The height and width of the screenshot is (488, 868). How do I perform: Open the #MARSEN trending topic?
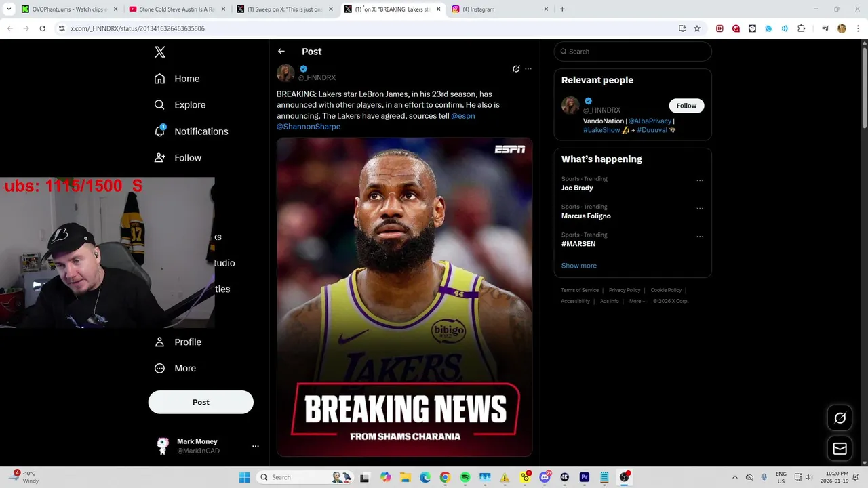click(578, 244)
